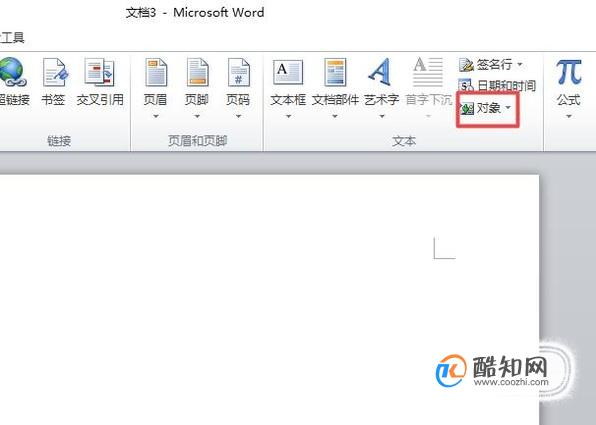
Task: Click the 公式 equation pi icon
Action: tap(569, 72)
